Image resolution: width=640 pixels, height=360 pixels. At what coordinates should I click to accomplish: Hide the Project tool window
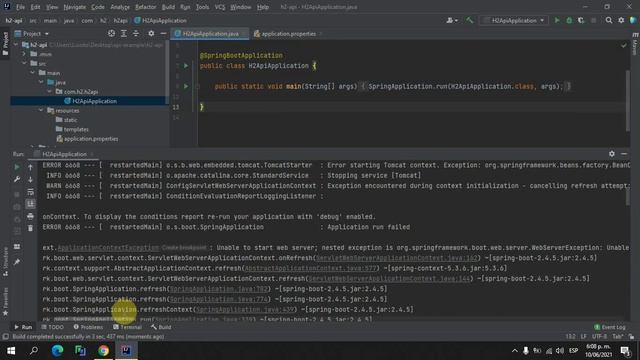click(x=163, y=33)
